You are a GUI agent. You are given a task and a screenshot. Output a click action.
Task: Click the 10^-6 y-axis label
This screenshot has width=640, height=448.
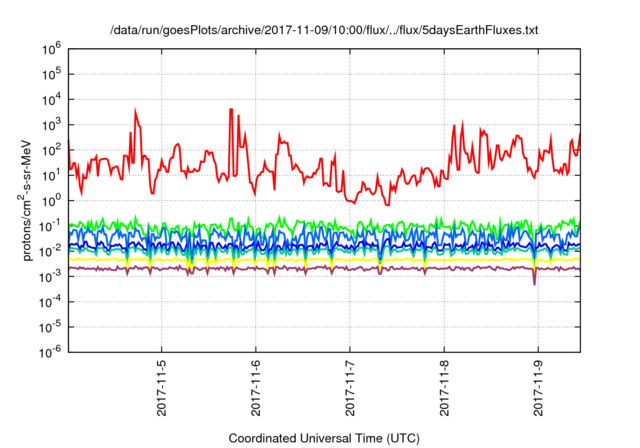point(50,352)
